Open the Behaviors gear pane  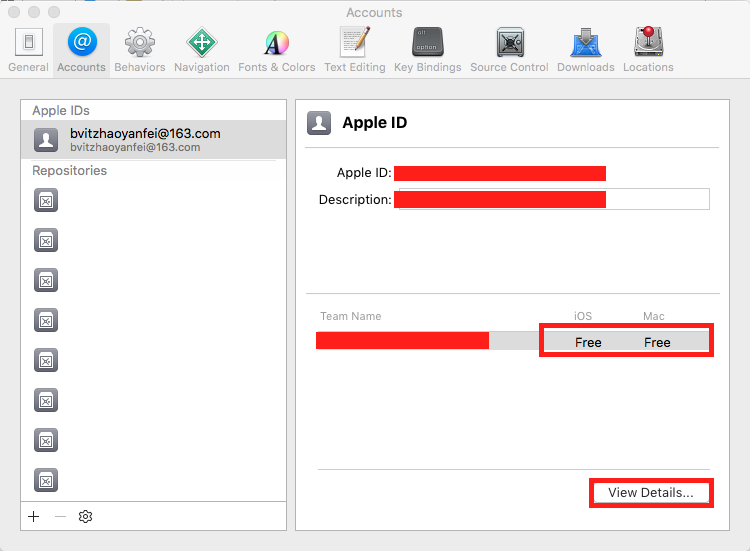(140, 50)
